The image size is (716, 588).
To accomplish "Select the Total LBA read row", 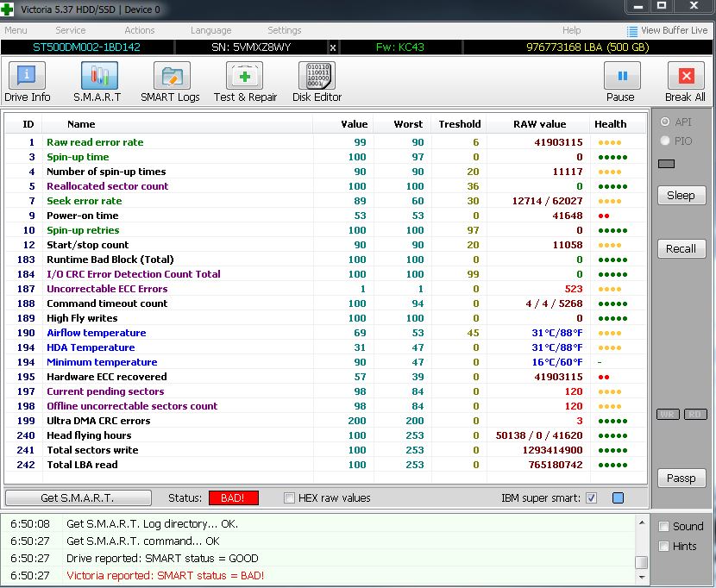I will coord(325,465).
